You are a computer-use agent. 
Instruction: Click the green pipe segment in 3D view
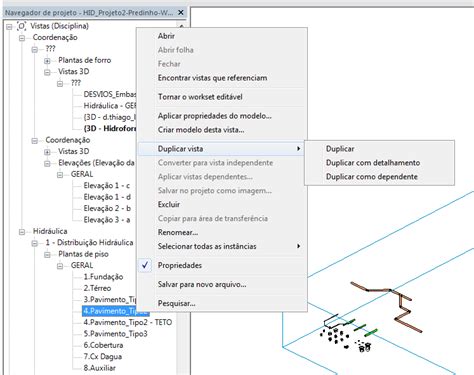coord(371,332)
